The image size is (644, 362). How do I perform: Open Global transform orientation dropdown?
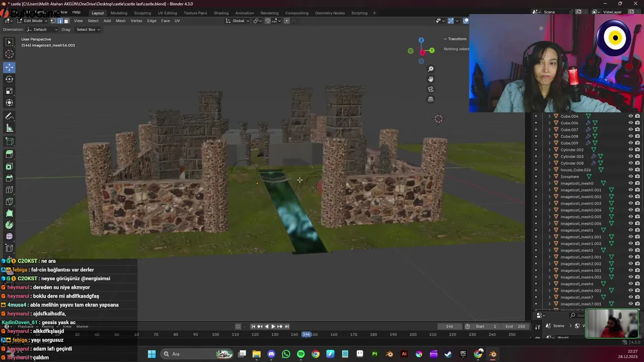(x=238, y=21)
